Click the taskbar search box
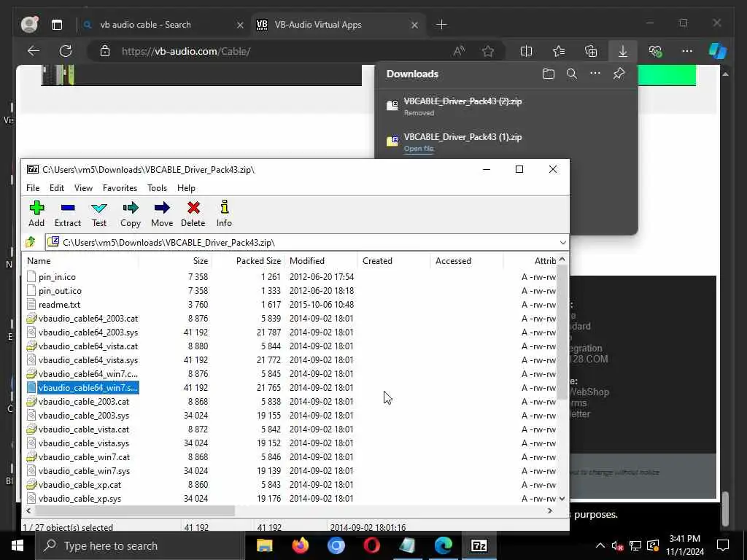This screenshot has width=747, height=560. point(140,545)
